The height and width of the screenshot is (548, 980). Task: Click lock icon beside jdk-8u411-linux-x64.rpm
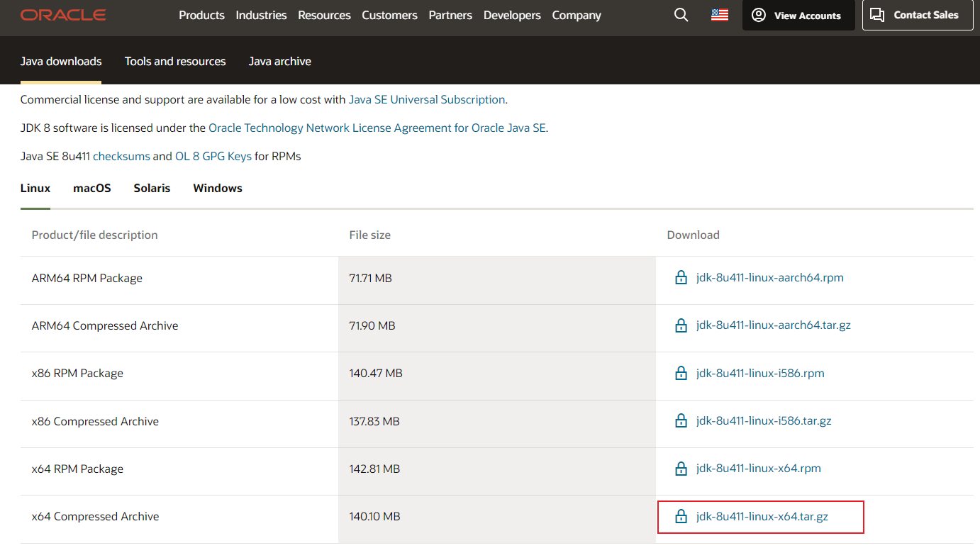coord(681,468)
